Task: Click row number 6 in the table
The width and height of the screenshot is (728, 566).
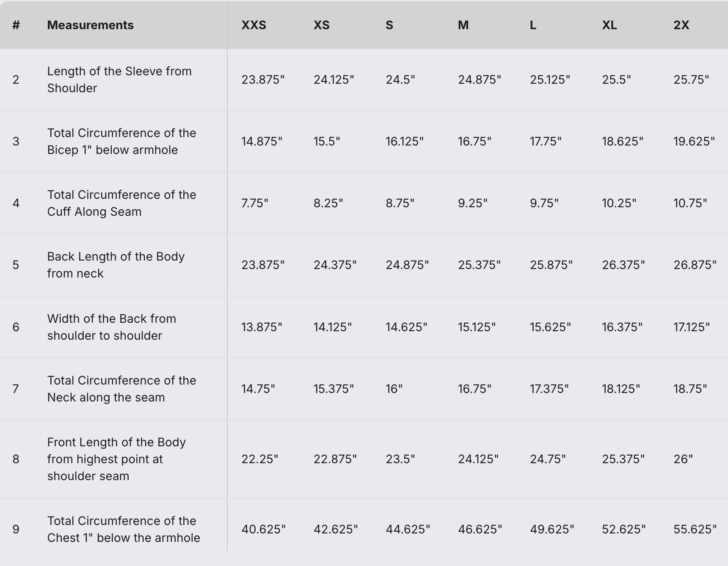Action: [16, 327]
